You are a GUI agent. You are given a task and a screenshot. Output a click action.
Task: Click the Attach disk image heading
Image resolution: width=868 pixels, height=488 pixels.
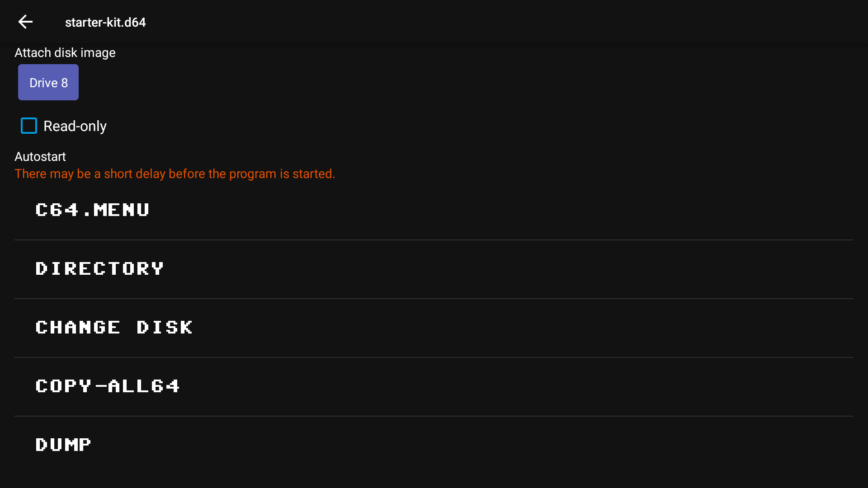[65, 53]
